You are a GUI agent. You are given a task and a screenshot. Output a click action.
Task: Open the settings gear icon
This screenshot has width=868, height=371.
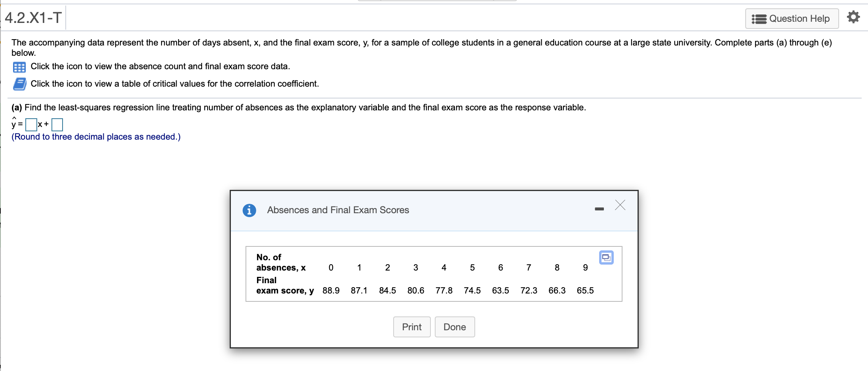(x=853, y=17)
